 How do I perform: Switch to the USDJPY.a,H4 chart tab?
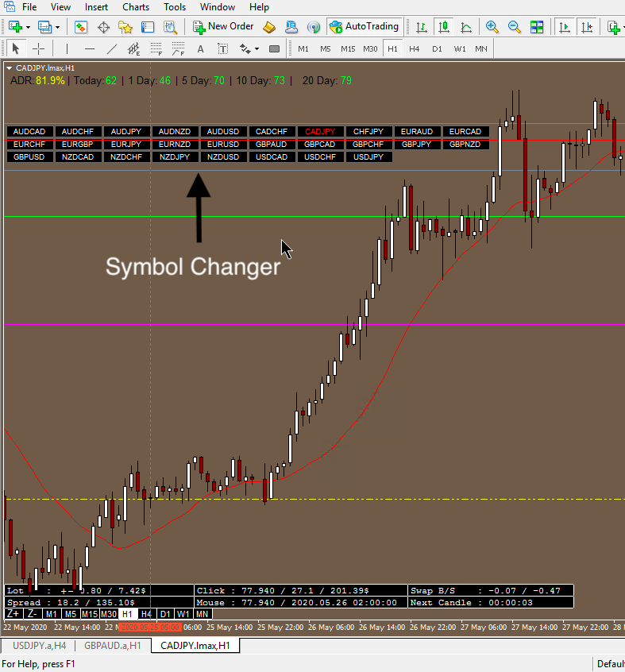(x=40, y=646)
